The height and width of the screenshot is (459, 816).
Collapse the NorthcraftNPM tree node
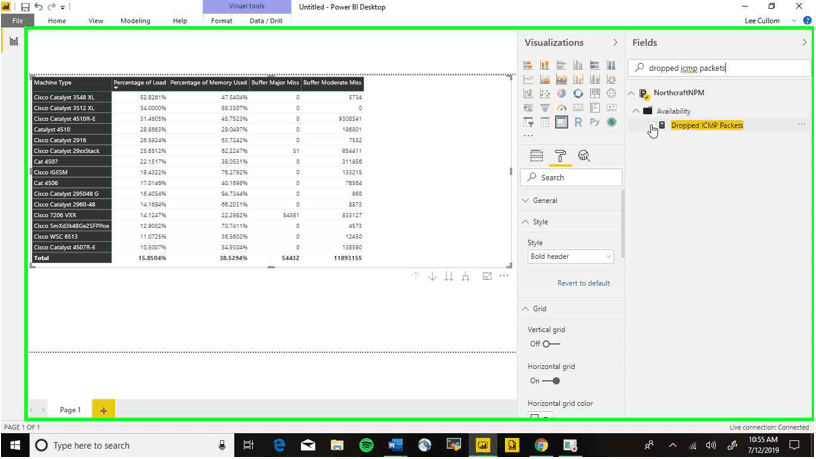(x=631, y=93)
